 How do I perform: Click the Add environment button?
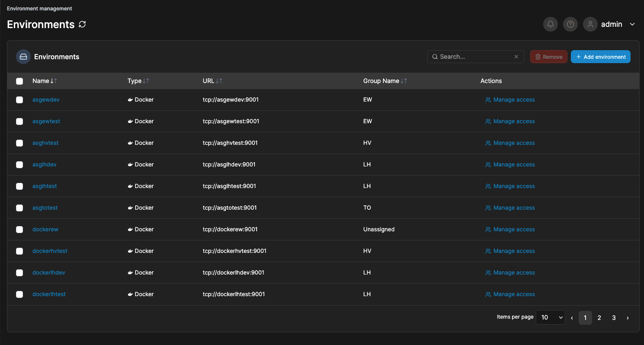coord(600,57)
